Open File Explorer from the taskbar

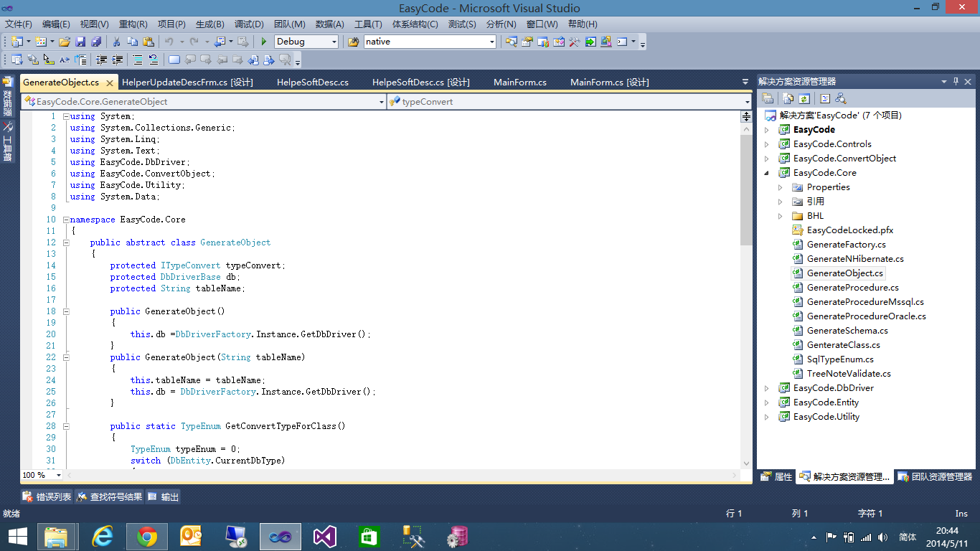coord(57,536)
